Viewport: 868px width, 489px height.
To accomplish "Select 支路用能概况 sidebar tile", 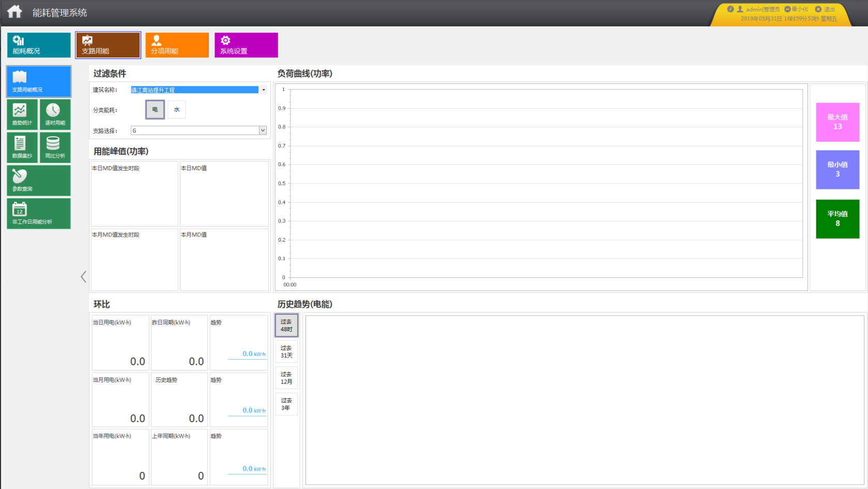I will coord(39,81).
